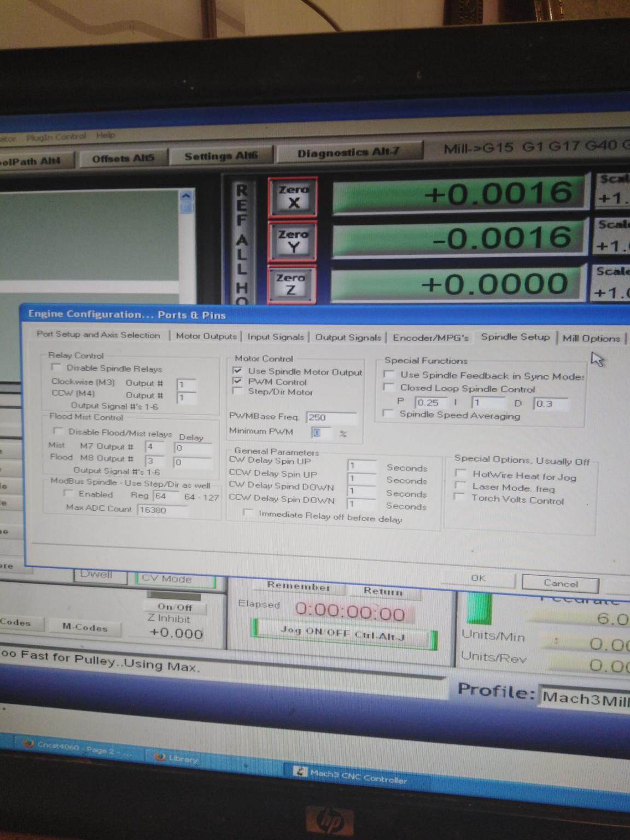
Task: Enable Disable Spindle Relays checkbox
Action: coord(56,367)
